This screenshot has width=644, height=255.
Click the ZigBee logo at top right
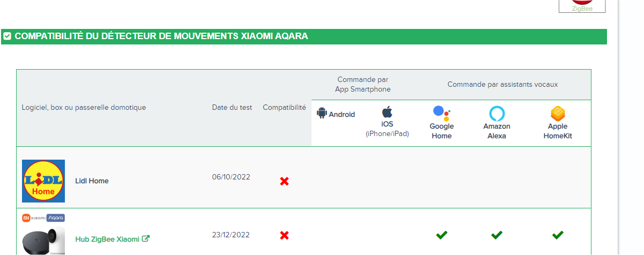tap(582, 5)
